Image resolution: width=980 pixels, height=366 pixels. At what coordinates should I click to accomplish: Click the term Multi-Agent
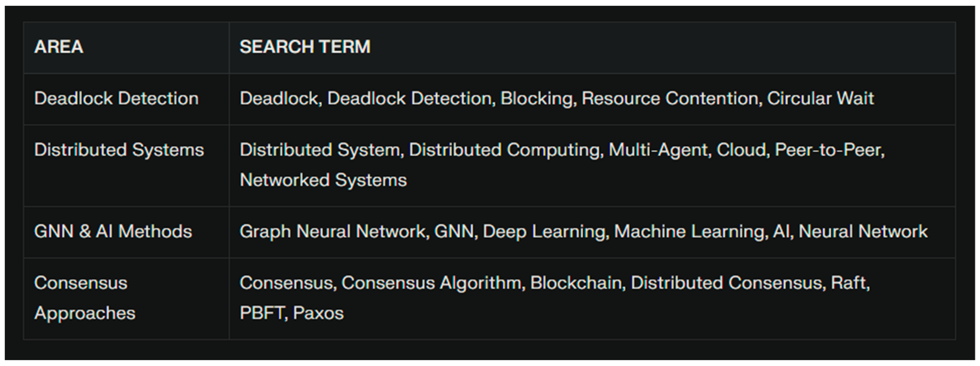[659, 150]
